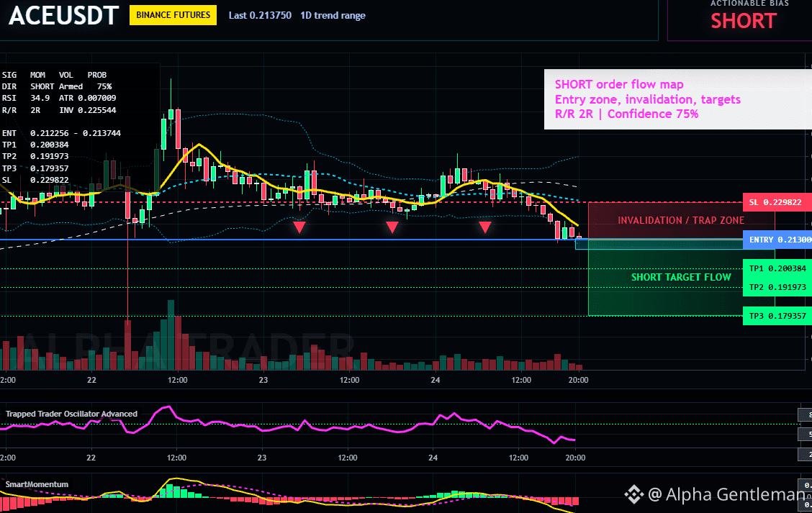812x513 pixels.
Task: Click the SHORT TARGET FLOW zone label
Action: tap(681, 278)
